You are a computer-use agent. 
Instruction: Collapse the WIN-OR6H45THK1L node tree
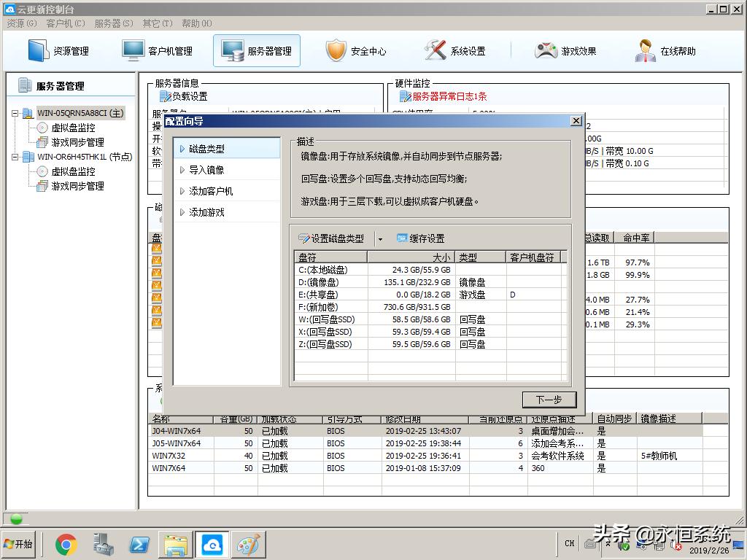tap(15, 157)
